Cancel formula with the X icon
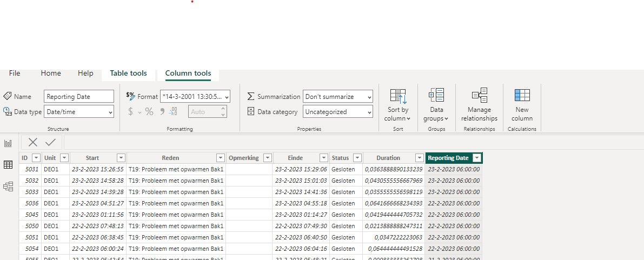This screenshot has height=260, width=644. point(33,143)
